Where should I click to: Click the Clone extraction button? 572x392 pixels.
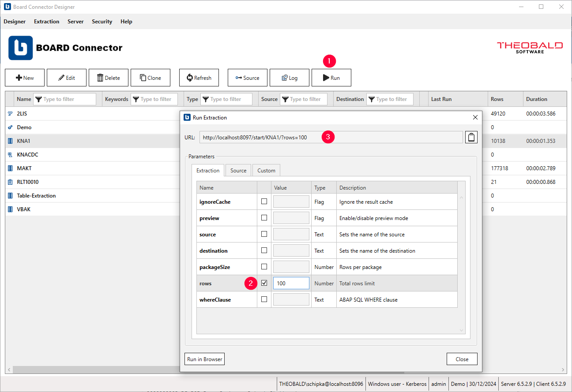151,78
